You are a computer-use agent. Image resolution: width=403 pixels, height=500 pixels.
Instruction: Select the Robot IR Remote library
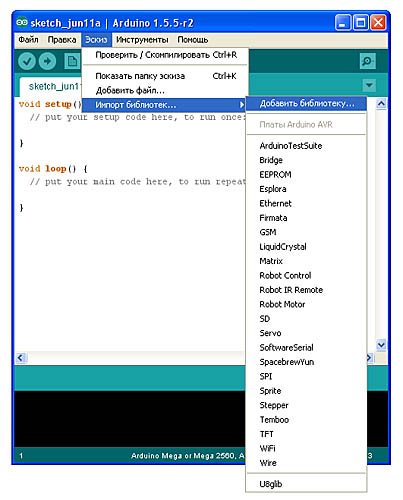pos(306,290)
